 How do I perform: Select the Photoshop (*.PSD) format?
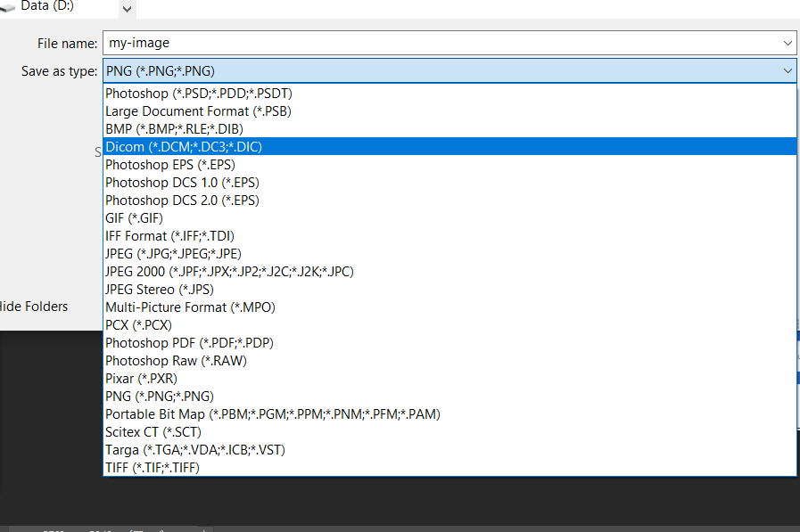(196, 93)
